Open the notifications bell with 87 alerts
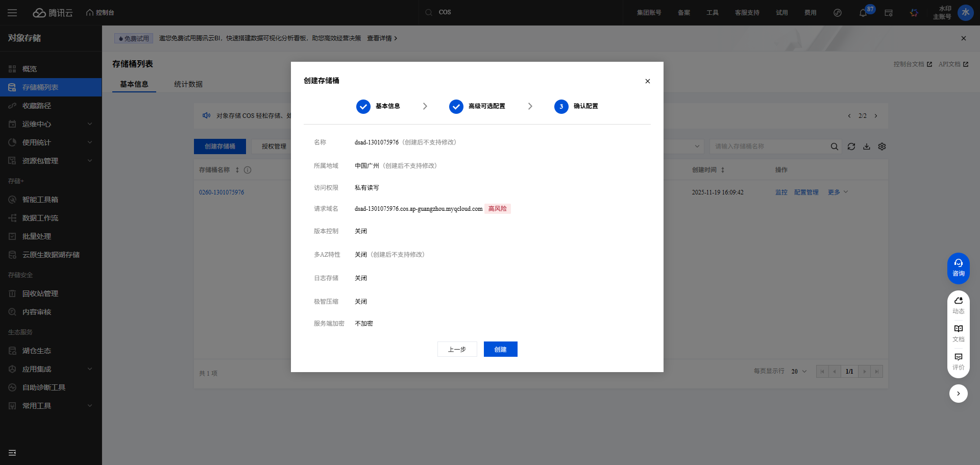The height and width of the screenshot is (465, 980). click(864, 13)
